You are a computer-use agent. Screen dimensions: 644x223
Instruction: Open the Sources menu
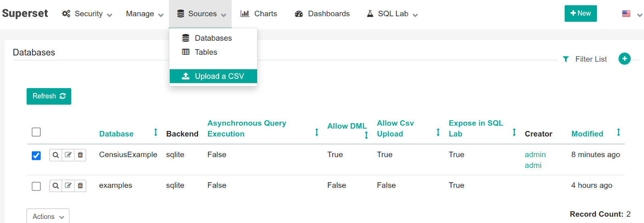click(x=201, y=14)
